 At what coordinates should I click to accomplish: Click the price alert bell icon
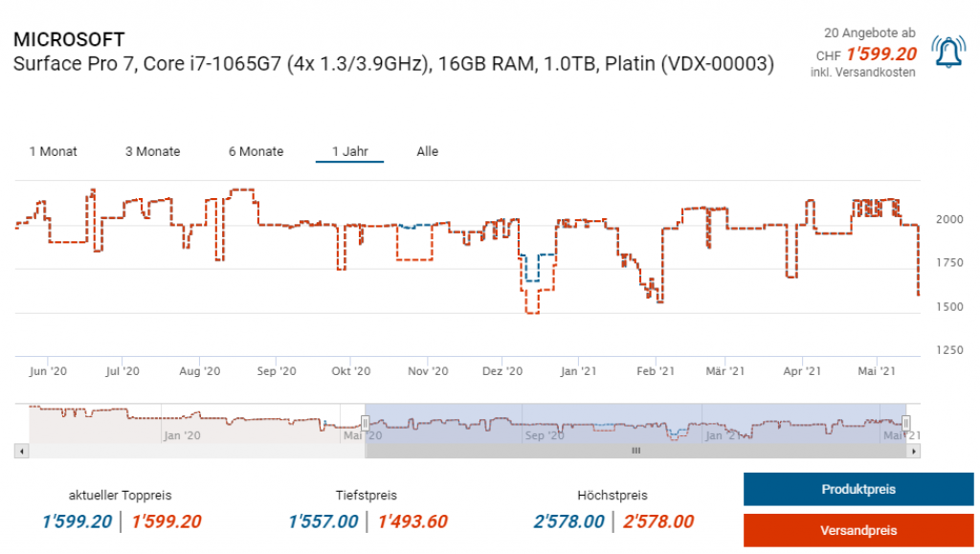coord(949,52)
